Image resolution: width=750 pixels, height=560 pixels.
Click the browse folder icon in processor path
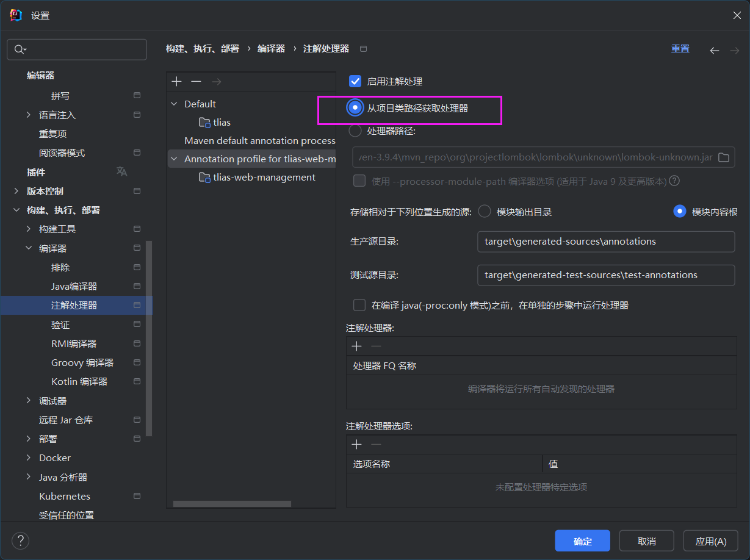click(x=724, y=157)
